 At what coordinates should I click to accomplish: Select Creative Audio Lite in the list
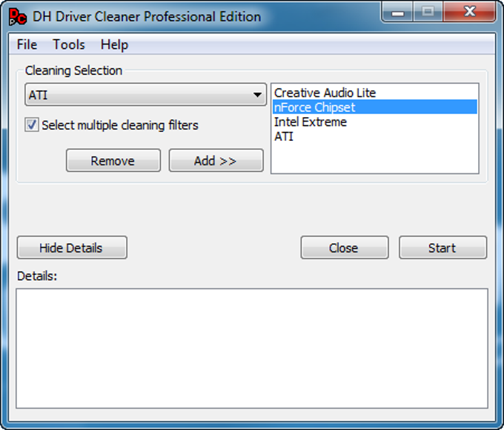pyautogui.click(x=375, y=93)
